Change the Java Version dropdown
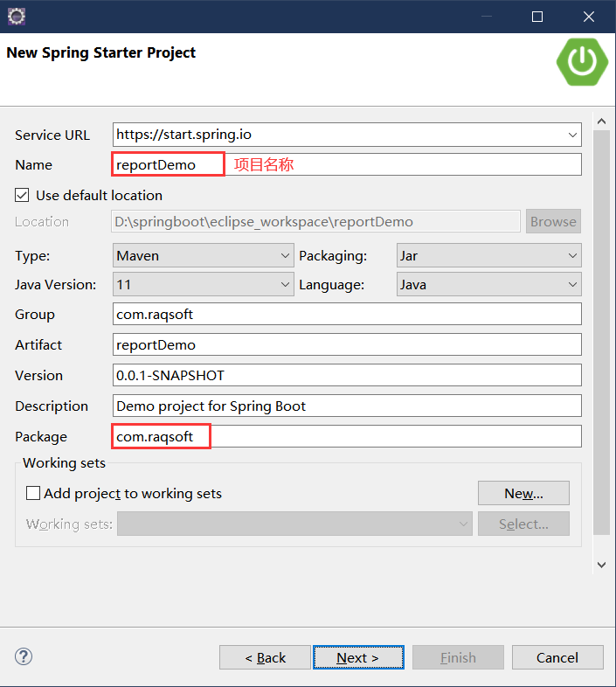 (285, 285)
